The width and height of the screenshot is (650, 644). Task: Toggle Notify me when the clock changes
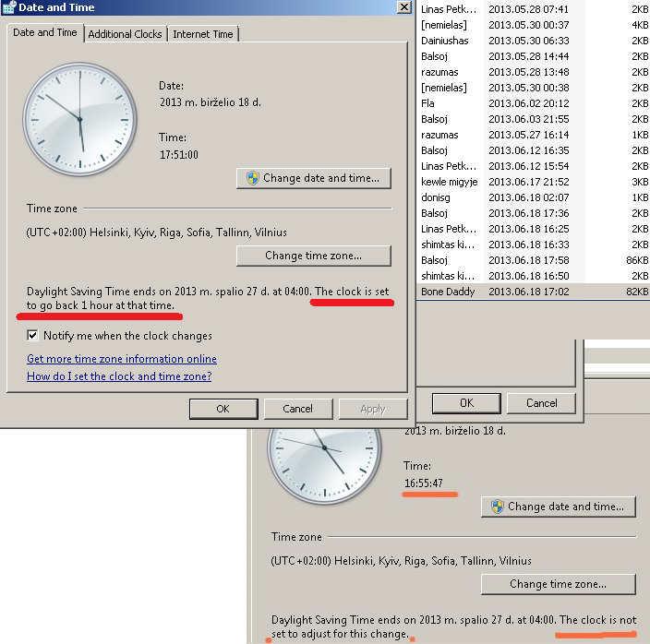(x=32, y=336)
